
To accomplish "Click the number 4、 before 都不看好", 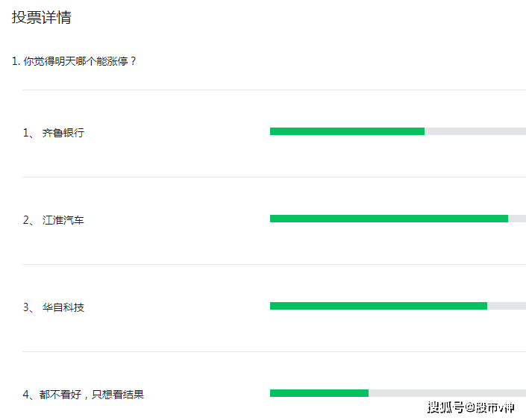I will (28, 395).
